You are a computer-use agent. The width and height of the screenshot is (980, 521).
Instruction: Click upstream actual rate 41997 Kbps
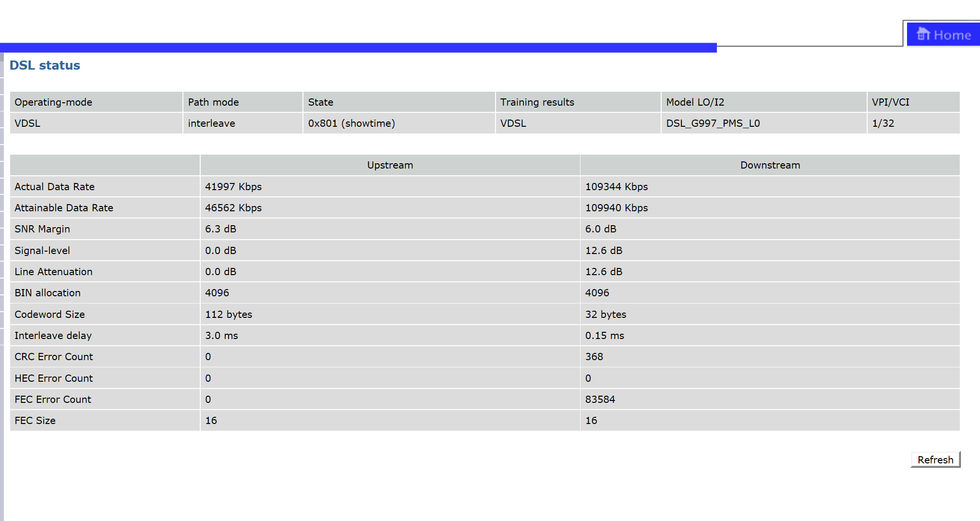pos(233,187)
